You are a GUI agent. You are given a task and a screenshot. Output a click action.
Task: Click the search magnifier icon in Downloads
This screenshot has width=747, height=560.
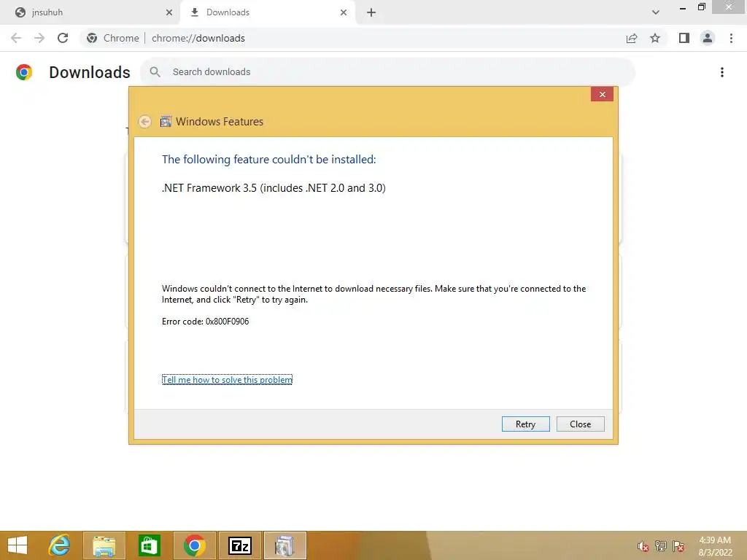(x=155, y=72)
